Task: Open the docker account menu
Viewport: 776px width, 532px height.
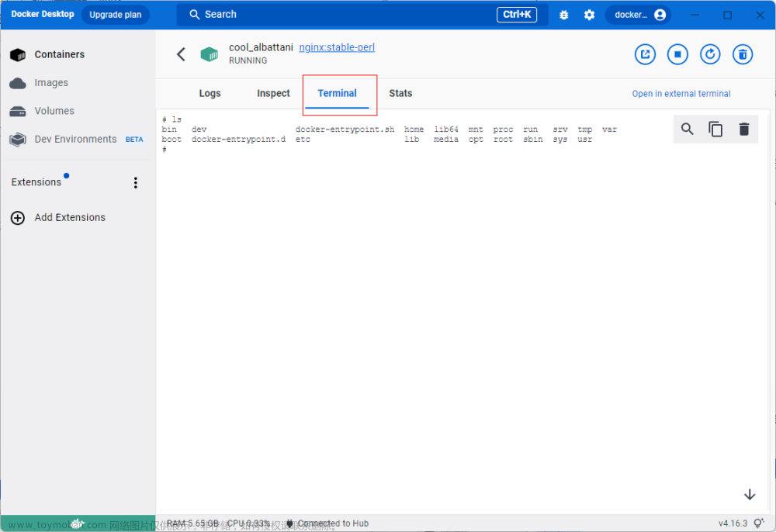Action: tap(639, 15)
